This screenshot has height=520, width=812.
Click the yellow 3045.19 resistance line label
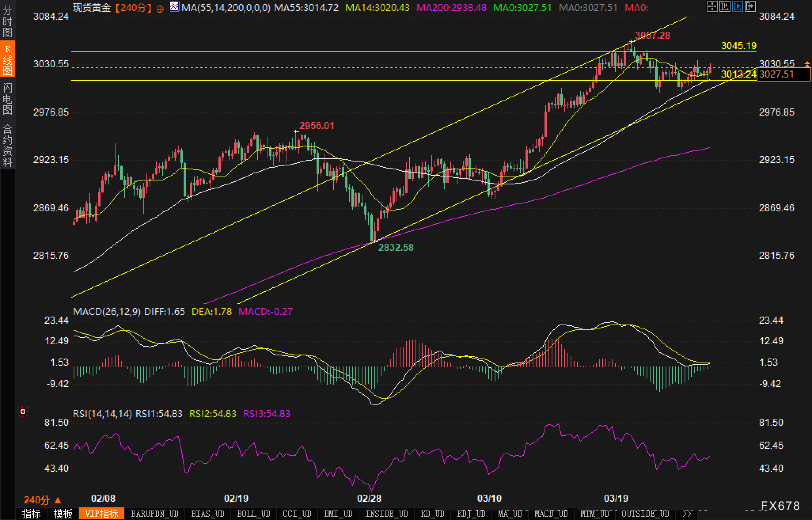coord(738,46)
